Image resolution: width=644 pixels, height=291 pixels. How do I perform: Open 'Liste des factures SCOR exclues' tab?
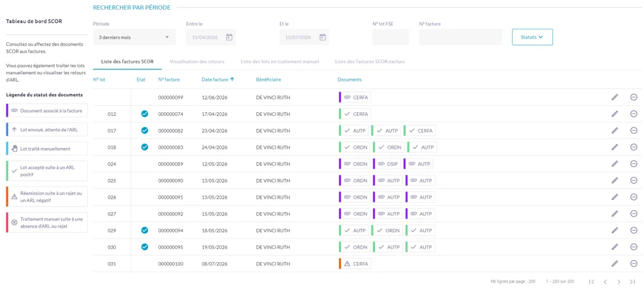[370, 62]
